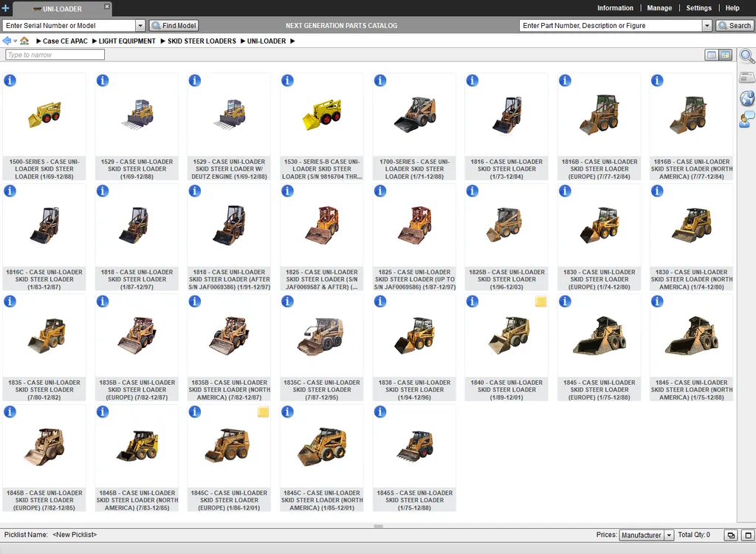Screen dimensions: 756x554
Task: Open 1529 Deutz Engine loader thumbnail
Action: click(x=229, y=114)
